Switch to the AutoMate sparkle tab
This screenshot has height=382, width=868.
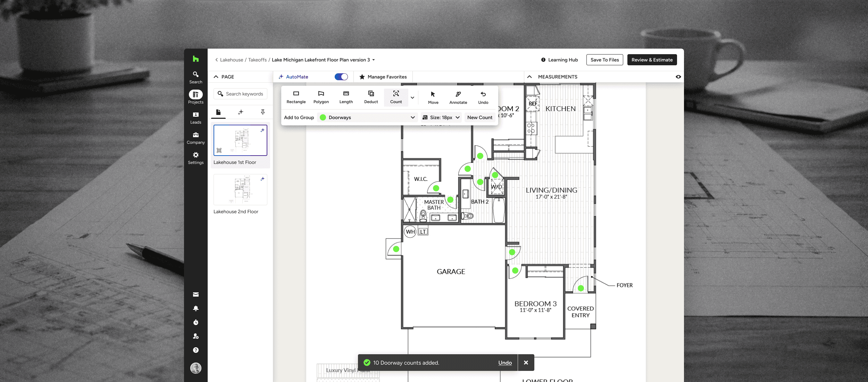point(240,112)
